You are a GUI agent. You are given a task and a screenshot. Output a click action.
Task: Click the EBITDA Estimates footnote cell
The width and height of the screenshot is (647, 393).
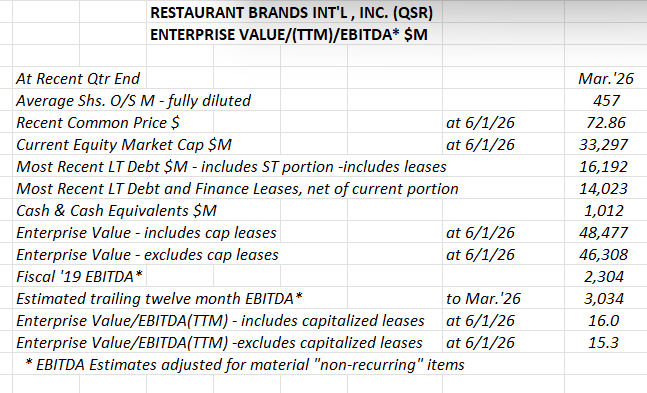pyautogui.click(x=244, y=365)
